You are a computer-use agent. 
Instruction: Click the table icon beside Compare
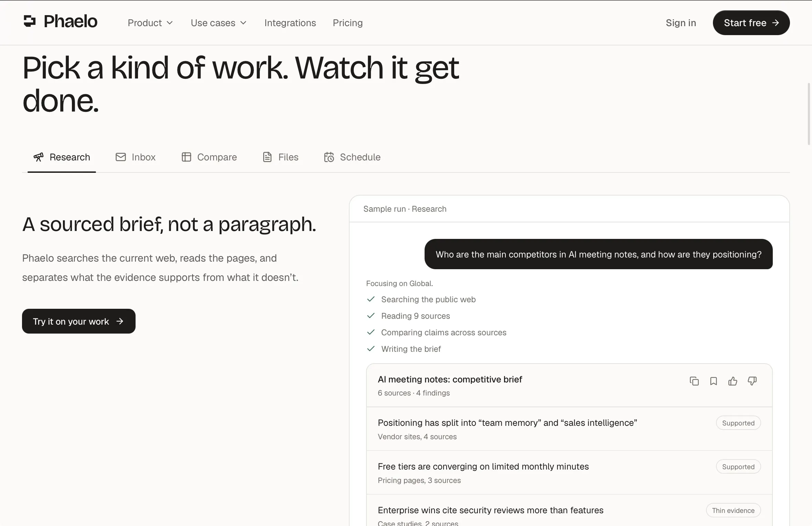[x=186, y=157]
